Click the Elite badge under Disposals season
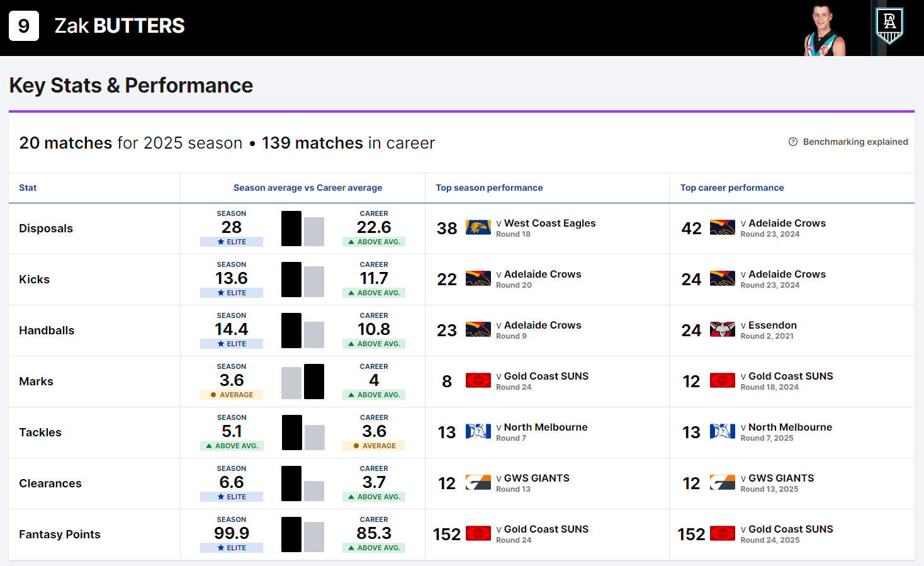This screenshot has height=566, width=924. 232,242
